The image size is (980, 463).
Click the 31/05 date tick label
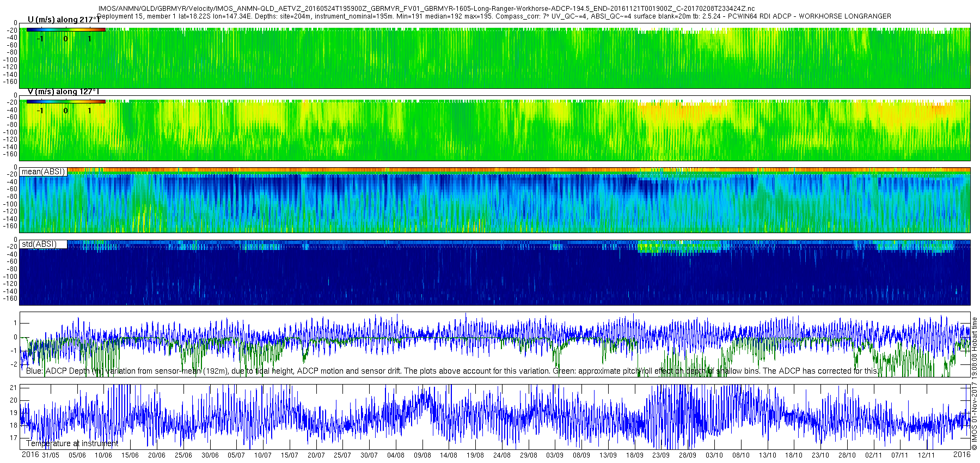[51, 455]
